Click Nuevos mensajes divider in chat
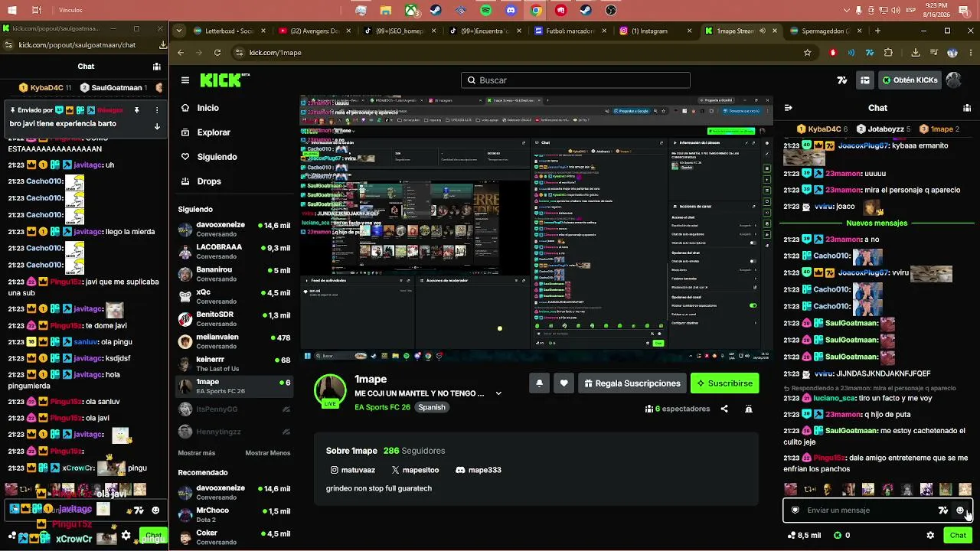 (877, 223)
